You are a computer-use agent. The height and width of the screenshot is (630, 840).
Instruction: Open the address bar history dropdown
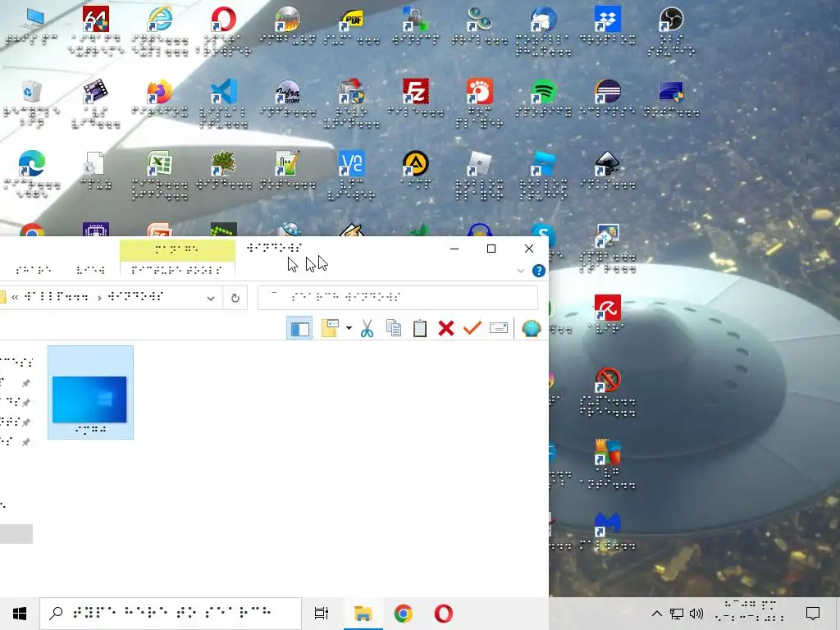tap(211, 299)
